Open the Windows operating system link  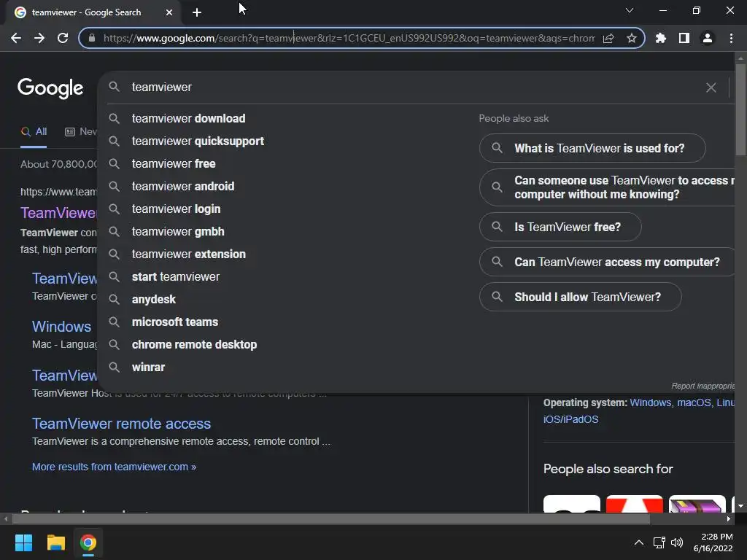650,402
